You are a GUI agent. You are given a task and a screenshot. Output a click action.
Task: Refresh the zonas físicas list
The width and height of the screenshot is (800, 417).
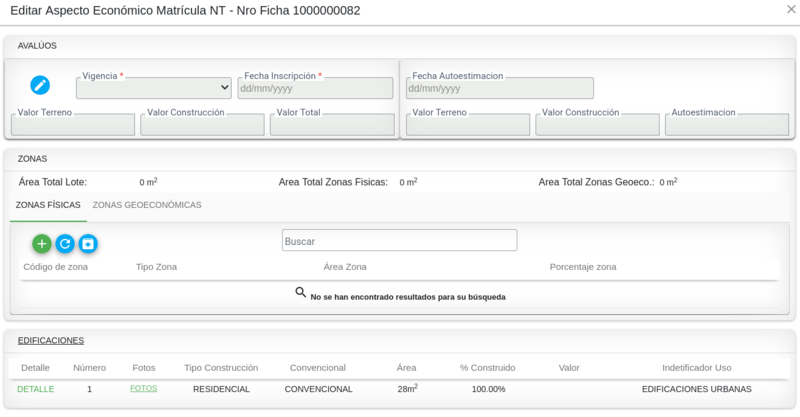[65, 243]
